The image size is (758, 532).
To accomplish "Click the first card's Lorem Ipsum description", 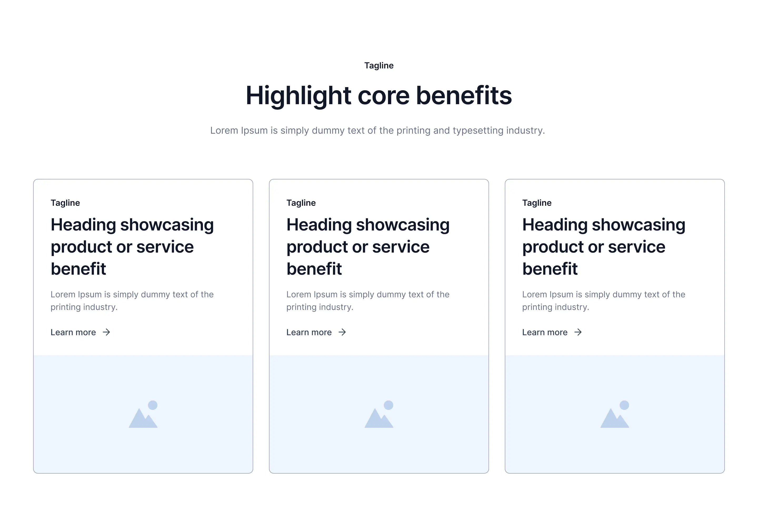I will (x=132, y=301).
